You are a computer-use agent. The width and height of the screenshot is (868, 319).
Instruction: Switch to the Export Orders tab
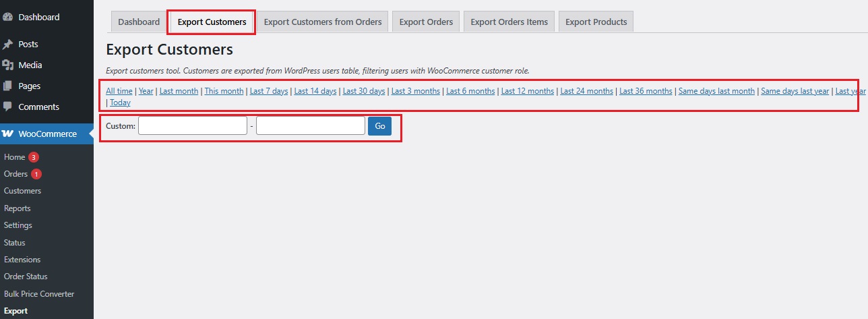click(x=426, y=22)
